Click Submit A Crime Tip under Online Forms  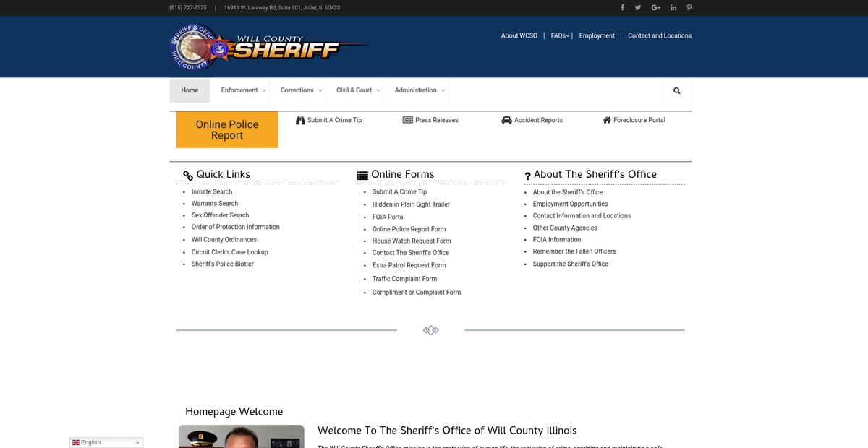[400, 192]
